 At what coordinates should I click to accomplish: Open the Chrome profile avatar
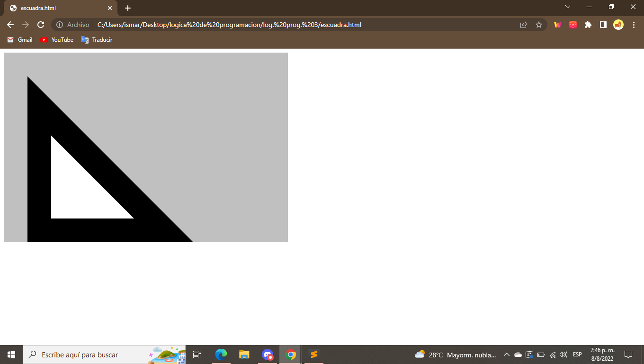(618, 25)
